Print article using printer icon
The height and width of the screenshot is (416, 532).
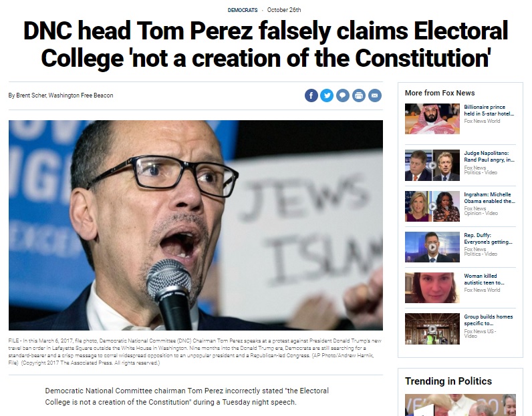(x=359, y=95)
